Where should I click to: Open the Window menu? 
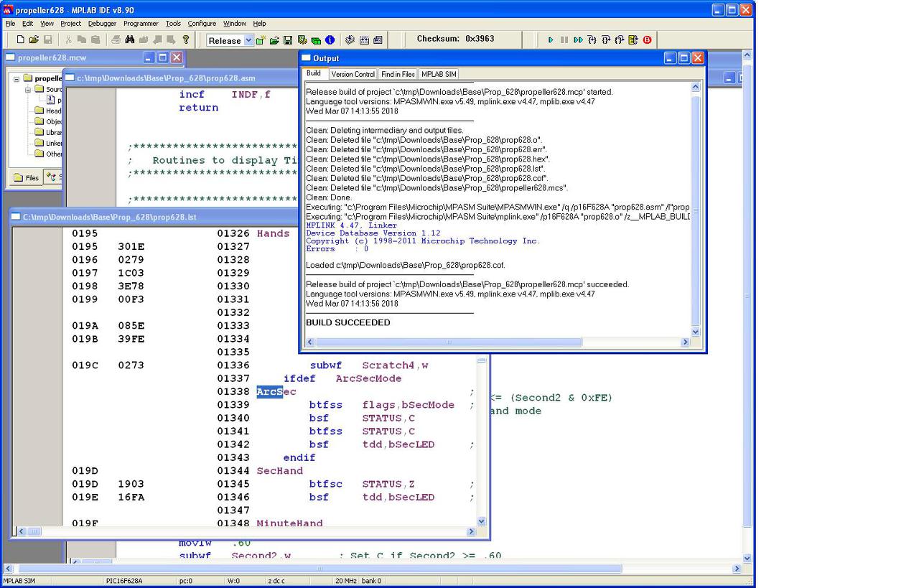[235, 24]
